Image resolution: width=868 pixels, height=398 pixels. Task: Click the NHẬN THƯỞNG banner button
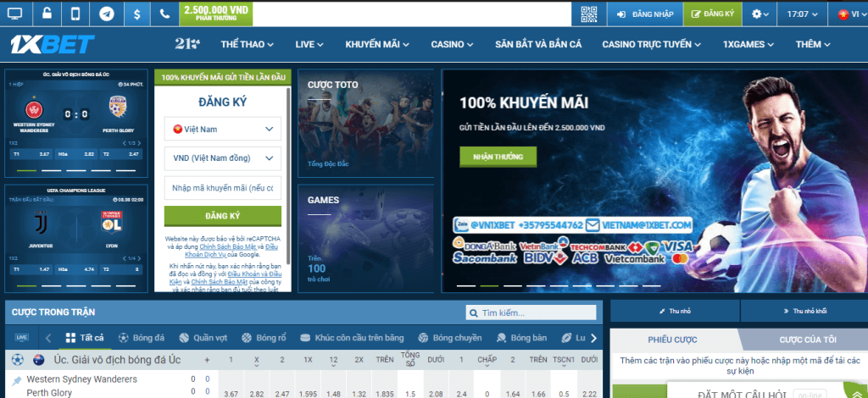pyautogui.click(x=498, y=157)
